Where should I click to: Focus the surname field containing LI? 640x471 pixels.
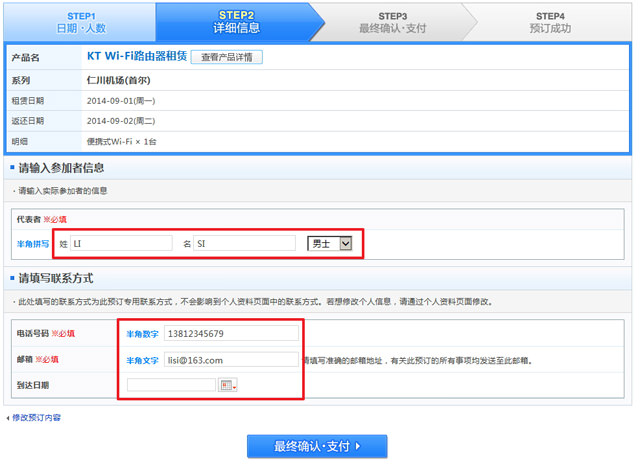pos(121,243)
